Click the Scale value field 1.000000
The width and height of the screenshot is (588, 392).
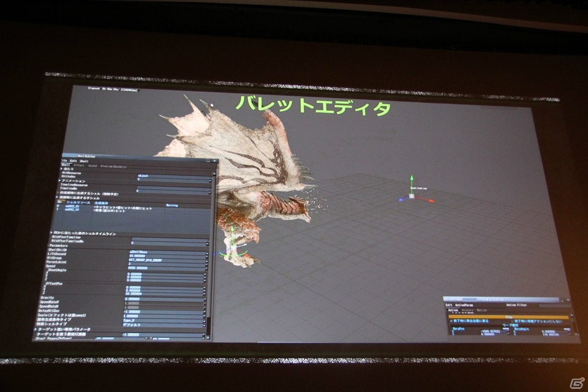(164, 316)
